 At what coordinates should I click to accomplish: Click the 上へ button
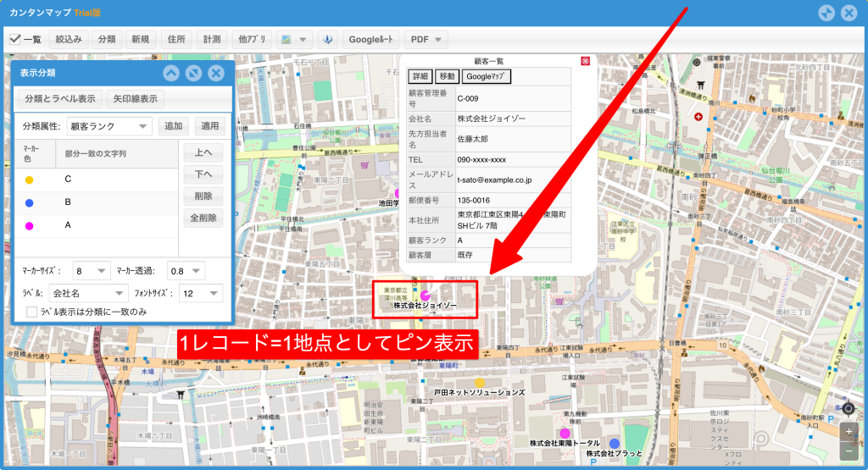(203, 152)
